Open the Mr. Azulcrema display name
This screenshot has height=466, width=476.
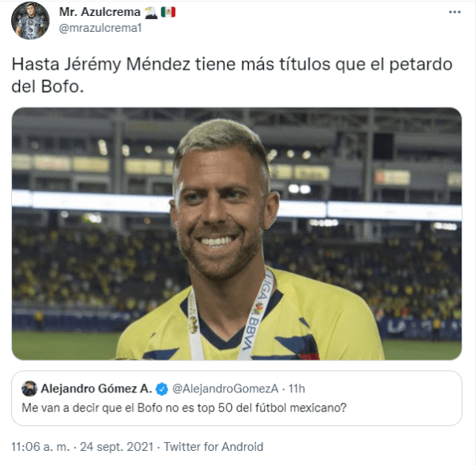pyautogui.click(x=99, y=12)
